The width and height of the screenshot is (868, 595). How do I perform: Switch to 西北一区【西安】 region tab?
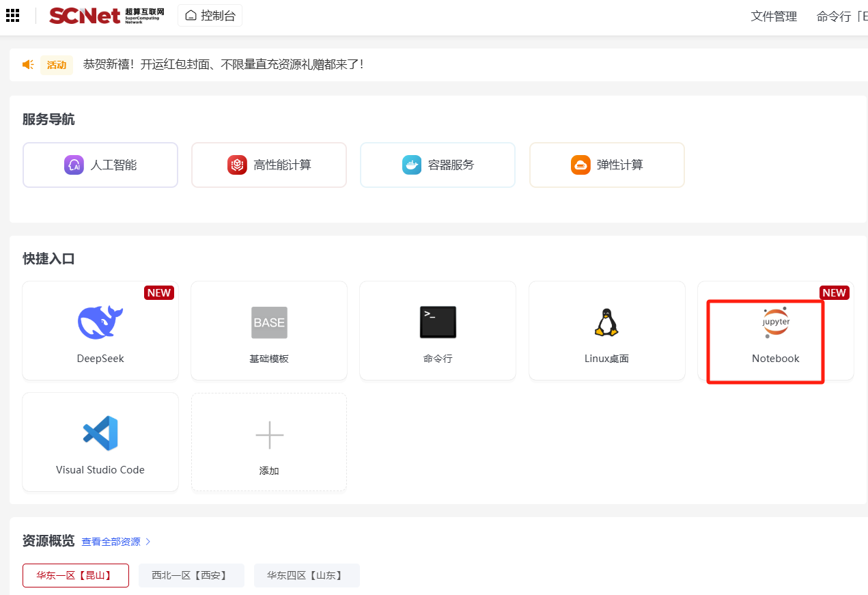tap(191, 575)
